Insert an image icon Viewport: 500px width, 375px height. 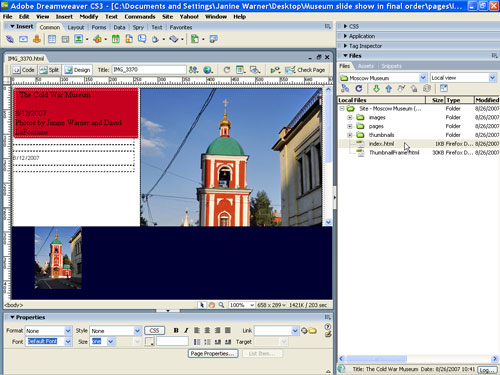coord(79,39)
